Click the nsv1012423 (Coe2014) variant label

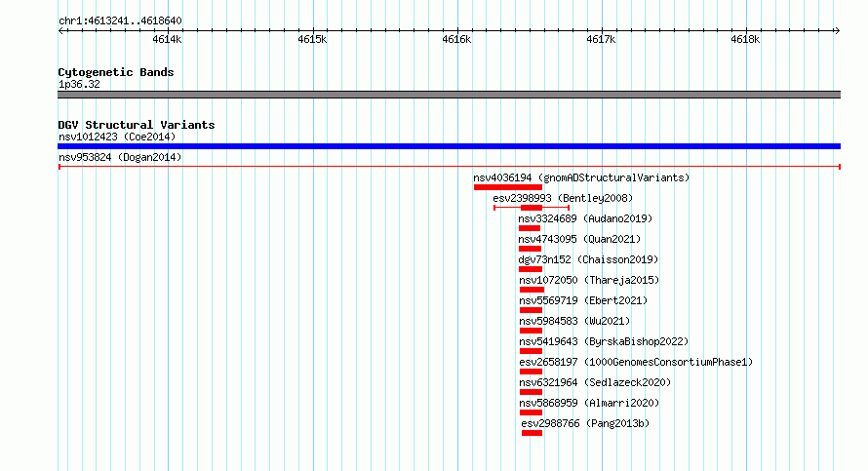click(117, 137)
